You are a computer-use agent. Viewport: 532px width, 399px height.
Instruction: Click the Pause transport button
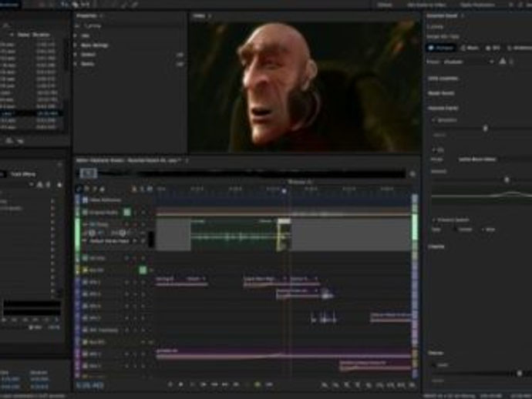192,384
